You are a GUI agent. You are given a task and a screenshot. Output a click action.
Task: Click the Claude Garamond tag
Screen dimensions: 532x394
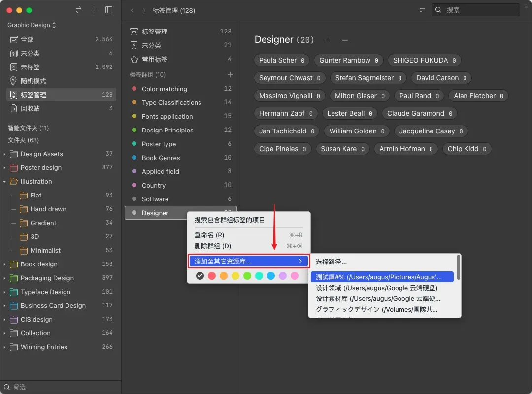tap(419, 113)
